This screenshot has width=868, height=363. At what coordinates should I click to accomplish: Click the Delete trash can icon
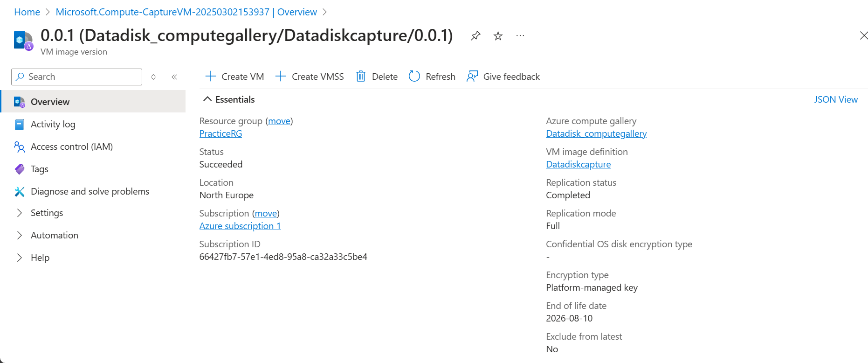361,77
